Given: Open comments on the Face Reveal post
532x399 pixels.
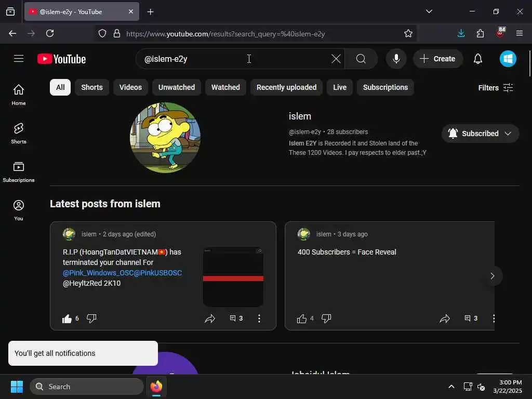Looking at the screenshot, I should tap(471, 318).
